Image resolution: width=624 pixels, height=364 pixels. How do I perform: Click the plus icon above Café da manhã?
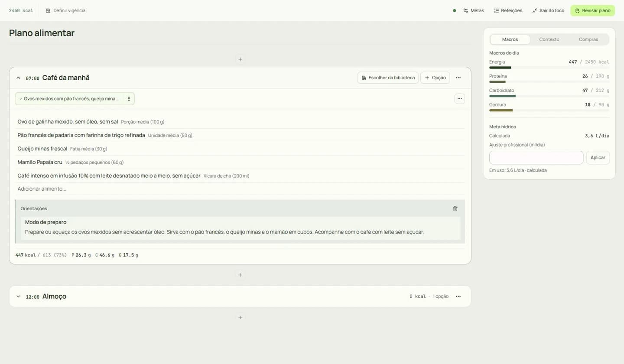click(240, 59)
